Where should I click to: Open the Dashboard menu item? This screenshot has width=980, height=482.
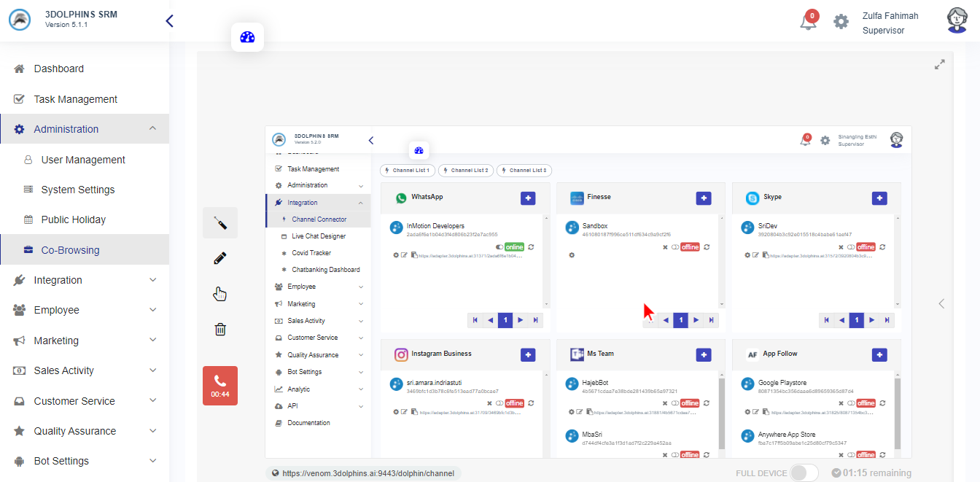58,69
